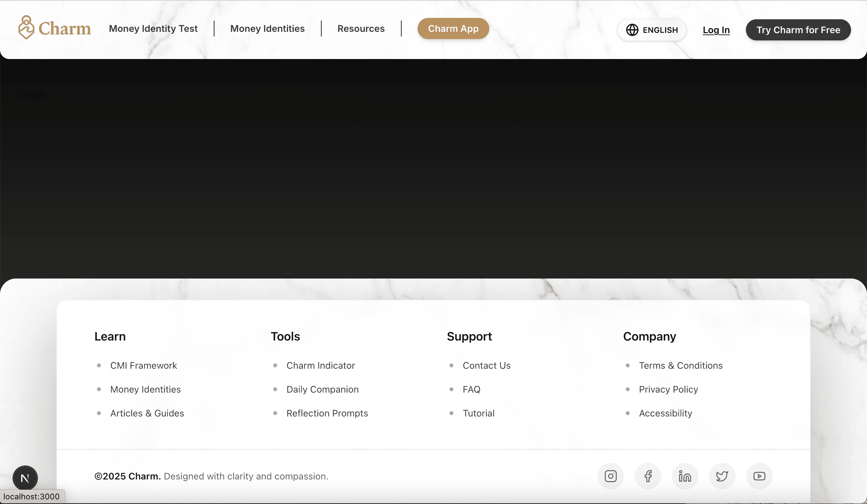Select the LinkedIn footer icon
The image size is (867, 504).
(685, 476)
